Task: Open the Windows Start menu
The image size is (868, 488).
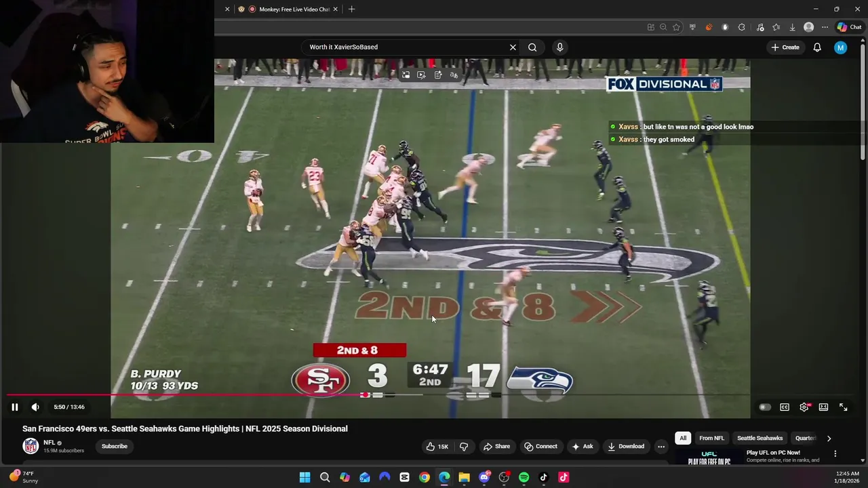Action: tap(304, 477)
